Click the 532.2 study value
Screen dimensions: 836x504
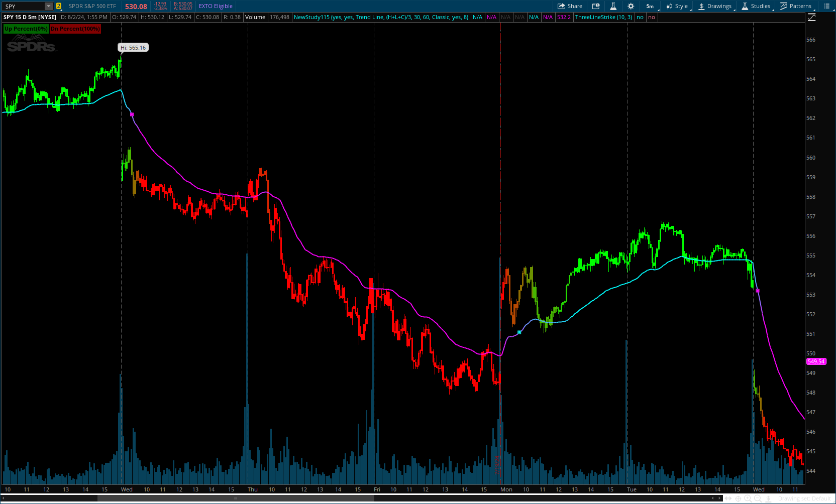564,18
